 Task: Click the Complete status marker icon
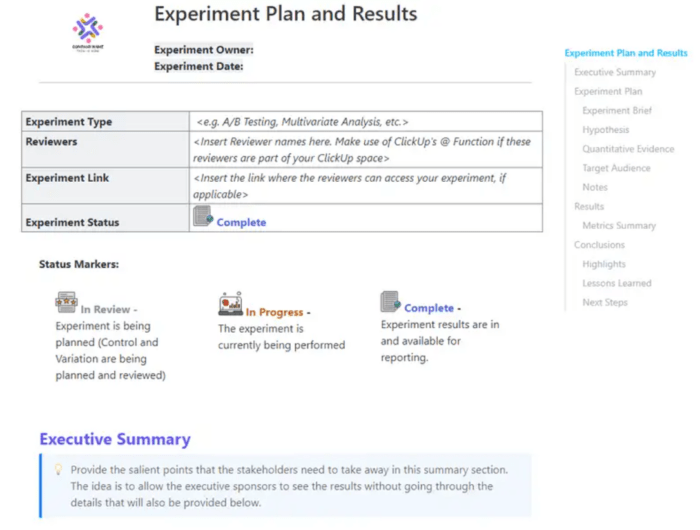click(x=390, y=302)
